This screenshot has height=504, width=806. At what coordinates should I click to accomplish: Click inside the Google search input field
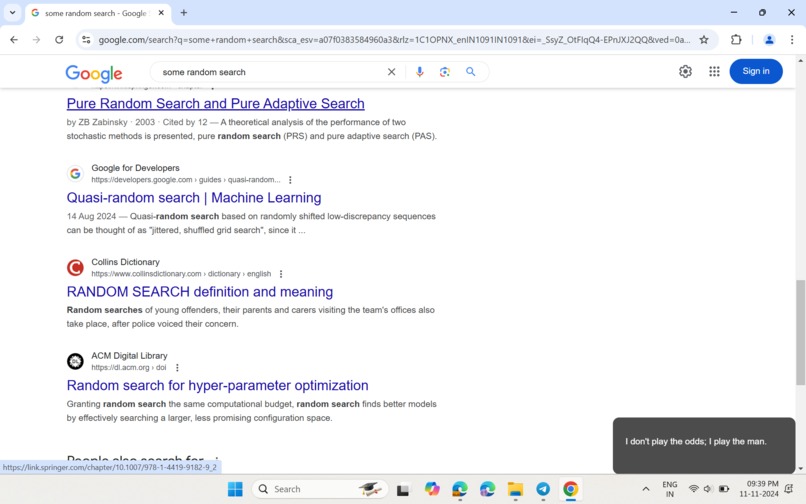270,72
